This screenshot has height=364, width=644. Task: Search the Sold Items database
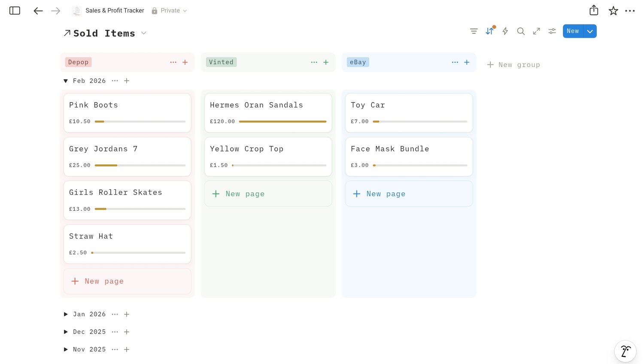click(521, 31)
